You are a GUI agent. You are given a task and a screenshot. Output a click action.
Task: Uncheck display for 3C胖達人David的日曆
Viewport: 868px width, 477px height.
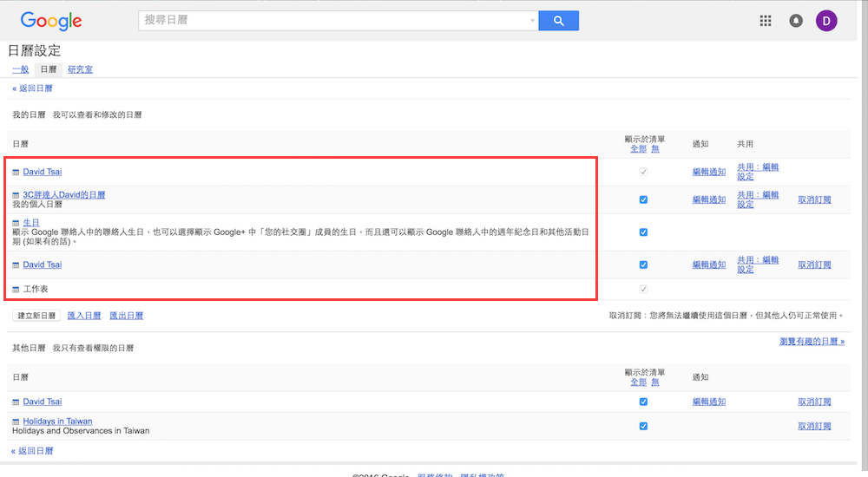pyautogui.click(x=643, y=199)
